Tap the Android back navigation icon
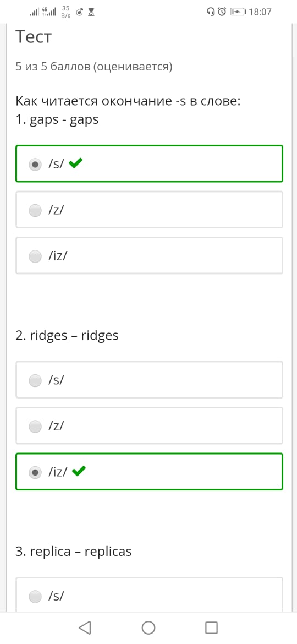This screenshot has width=297, height=644. pyautogui.click(x=85, y=627)
